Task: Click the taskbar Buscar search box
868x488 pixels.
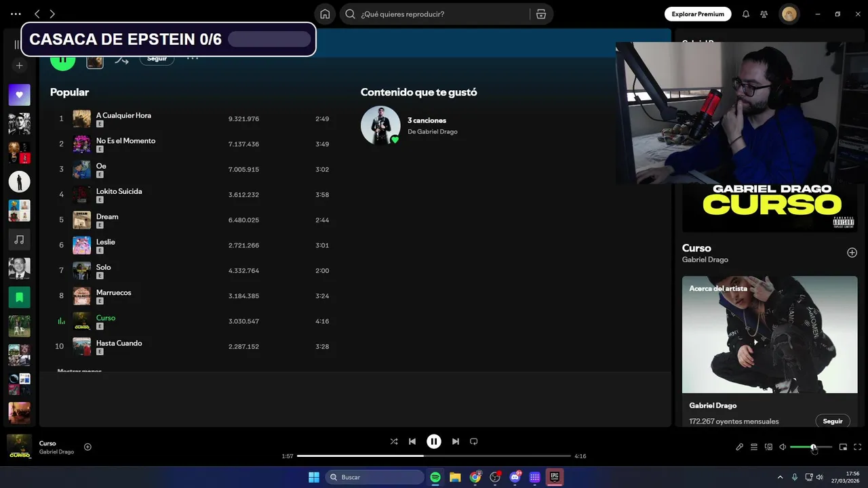Action: click(x=375, y=477)
